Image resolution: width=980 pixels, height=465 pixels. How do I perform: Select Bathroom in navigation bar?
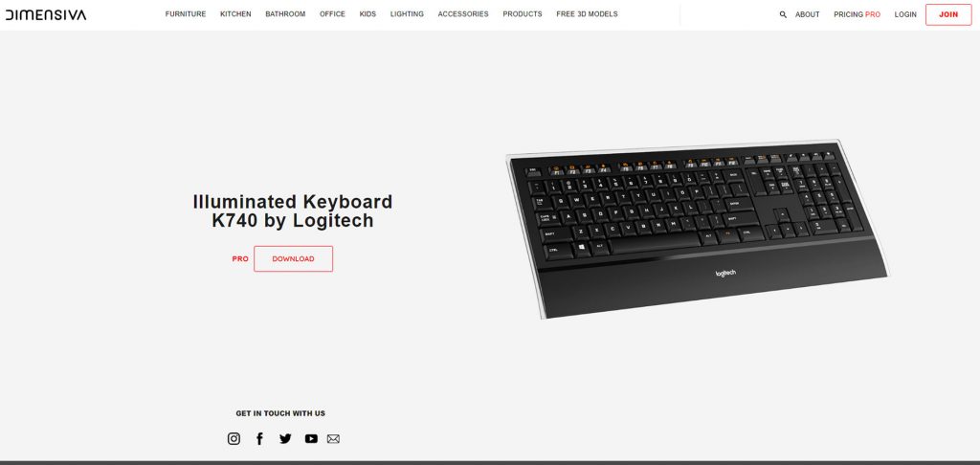tap(285, 13)
